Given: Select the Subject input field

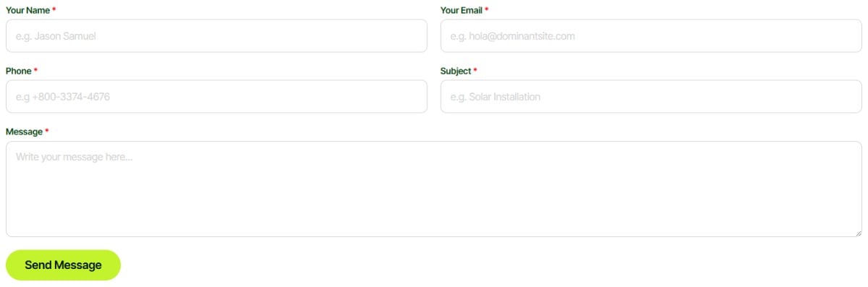Looking at the screenshot, I should click(651, 96).
